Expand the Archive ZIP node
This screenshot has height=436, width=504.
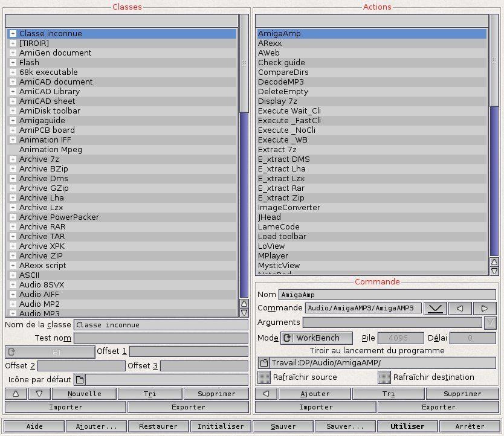13,256
